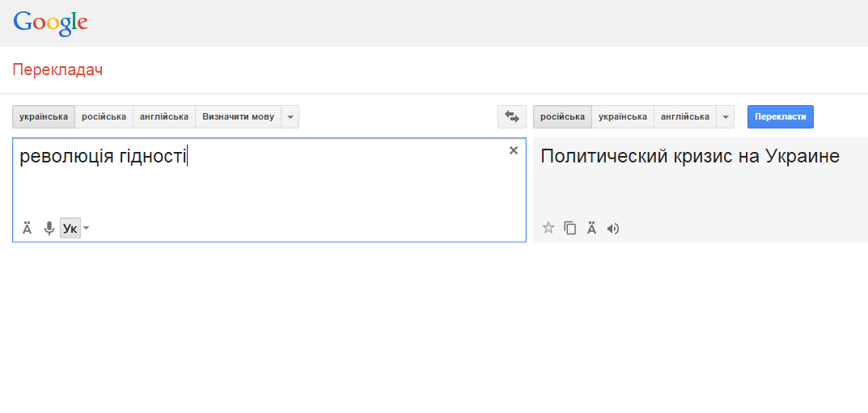This screenshot has width=868, height=413.
Task: Clear source text with the X icon
Action: click(513, 150)
